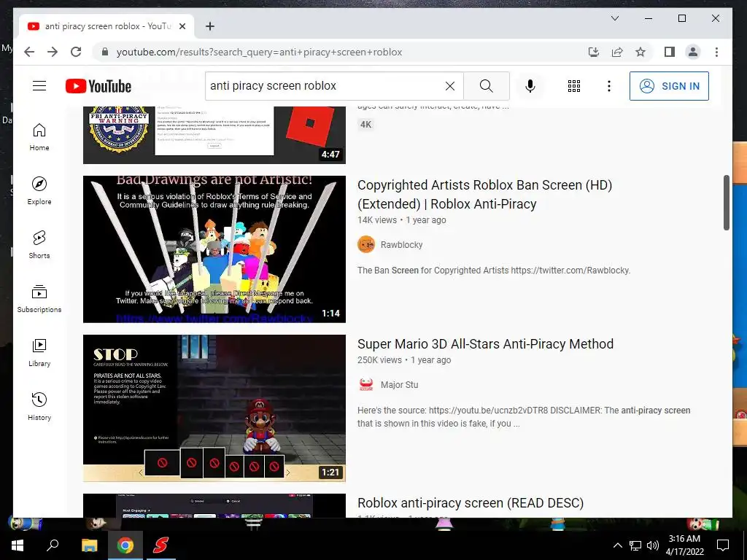Open Super Mario 3D All-Stars Anti-Piracy Method title

(485, 344)
